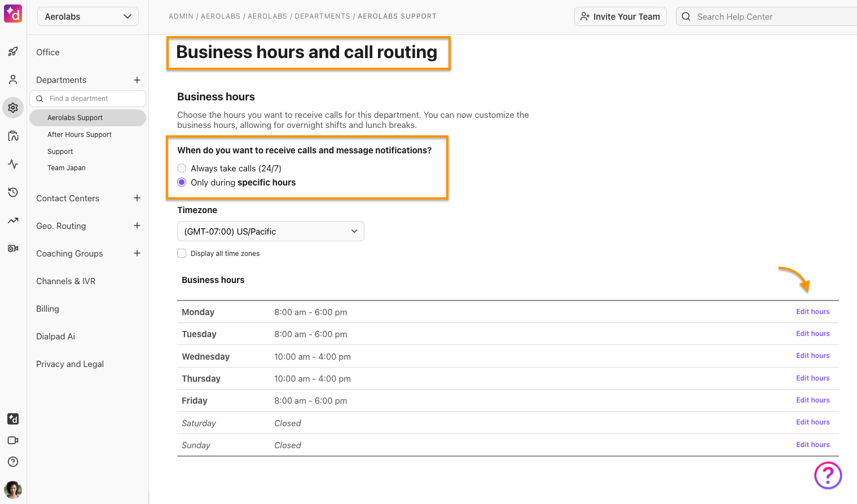This screenshot has width=857, height=504.
Task: Select Only during specific hours option
Action: 182,182
